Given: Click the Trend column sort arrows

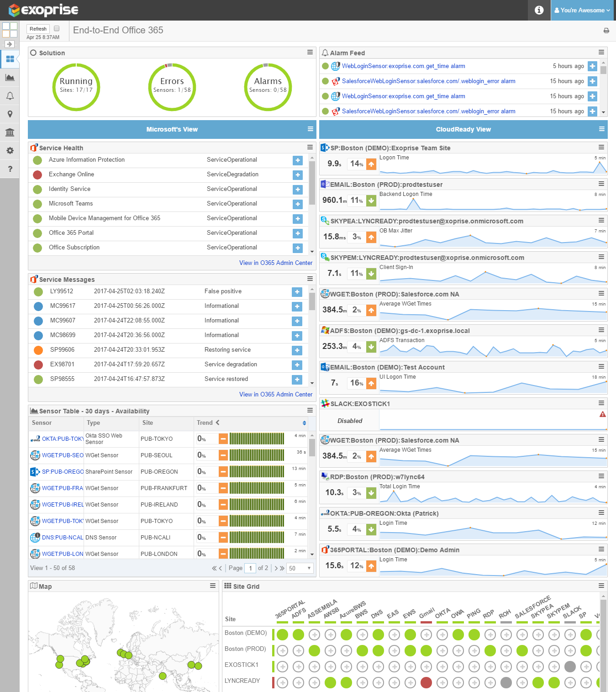Looking at the screenshot, I should click(304, 423).
